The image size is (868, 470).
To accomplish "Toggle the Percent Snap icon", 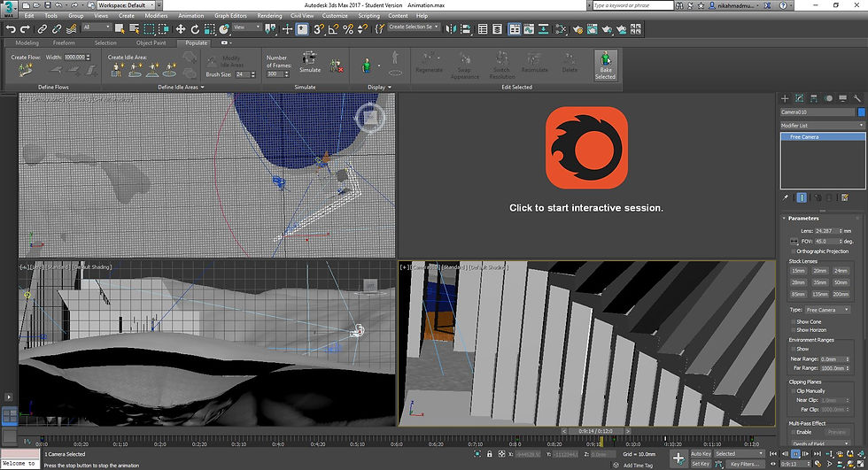I will pos(348,29).
